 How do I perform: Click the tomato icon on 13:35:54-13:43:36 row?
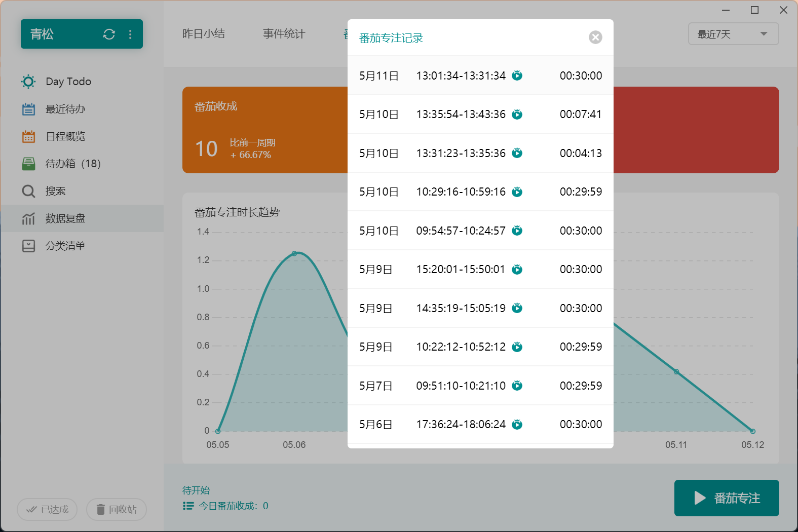517,114
